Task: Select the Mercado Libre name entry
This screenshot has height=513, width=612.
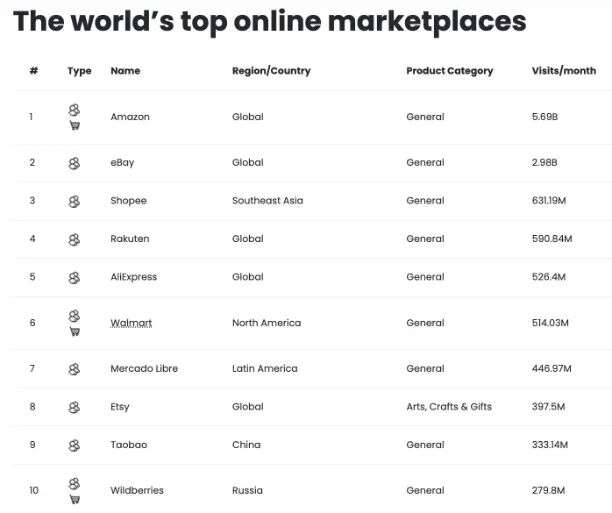Action: [x=144, y=369]
